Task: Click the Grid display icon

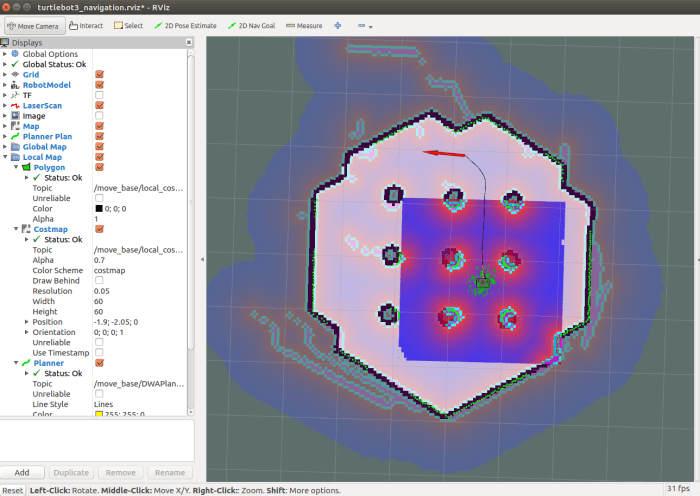Action: [15, 75]
